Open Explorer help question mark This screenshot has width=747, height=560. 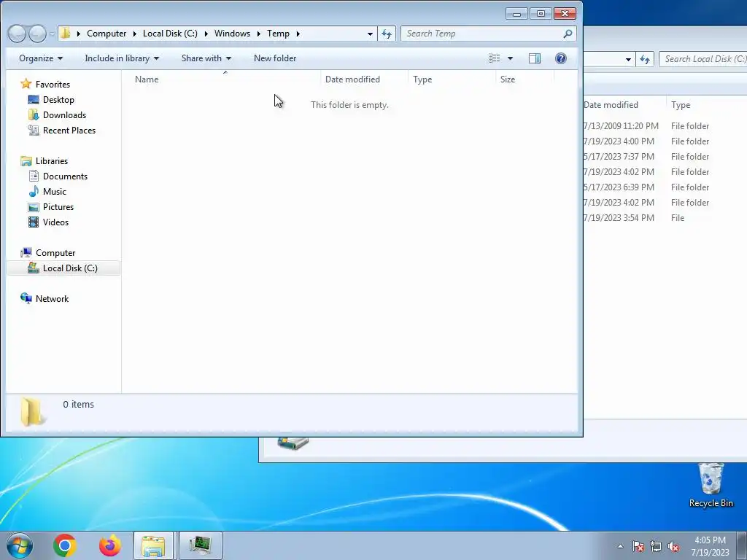[x=561, y=58]
